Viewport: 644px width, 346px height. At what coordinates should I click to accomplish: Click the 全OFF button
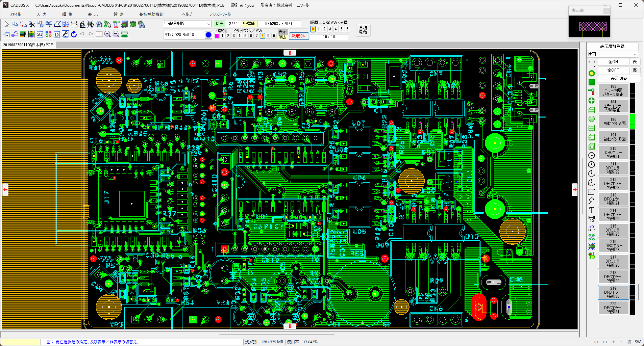coord(613,70)
